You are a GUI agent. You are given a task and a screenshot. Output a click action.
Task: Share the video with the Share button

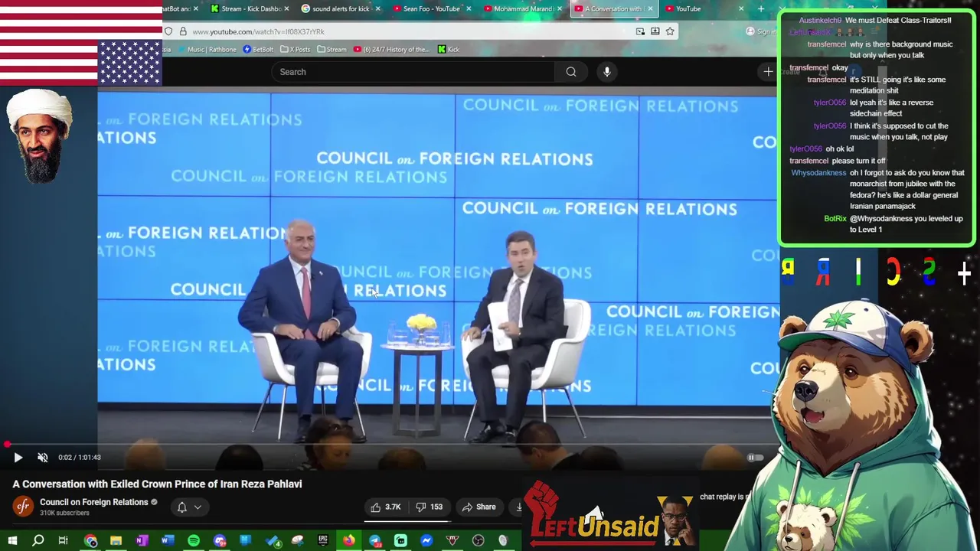pos(479,507)
